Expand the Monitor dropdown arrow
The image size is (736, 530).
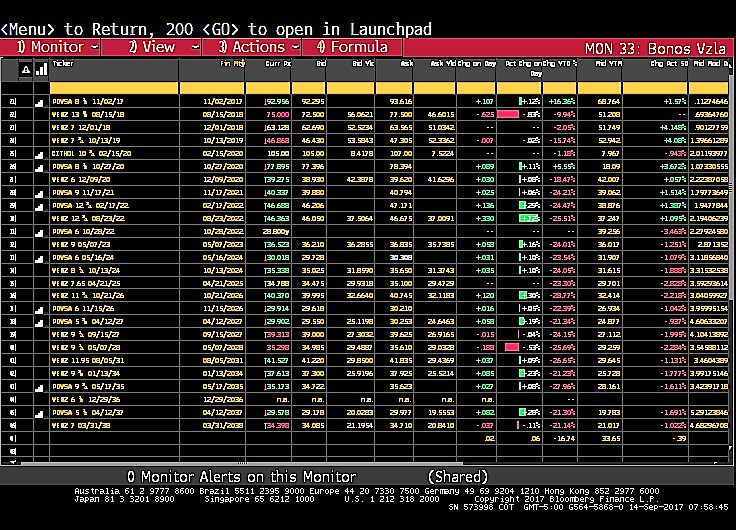coord(94,47)
